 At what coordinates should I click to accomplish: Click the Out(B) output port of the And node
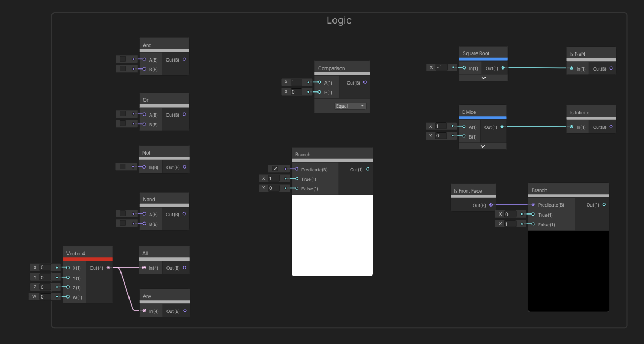(x=184, y=60)
